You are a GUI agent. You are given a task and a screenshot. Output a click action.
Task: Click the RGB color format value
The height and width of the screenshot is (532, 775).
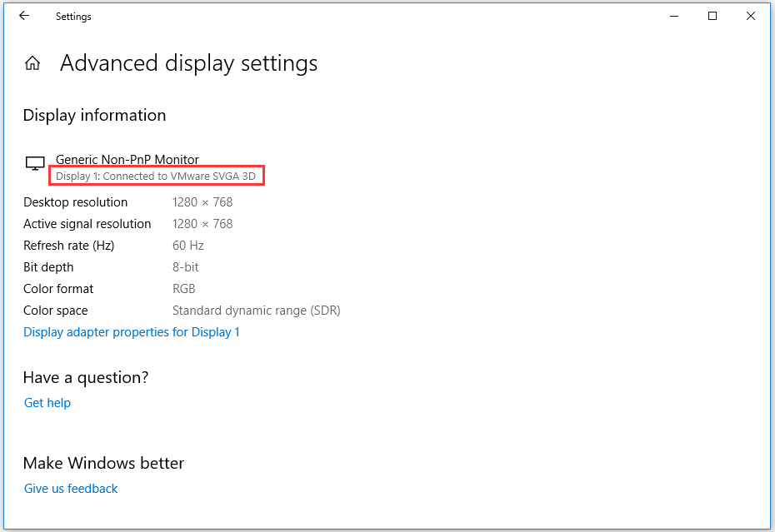184,289
